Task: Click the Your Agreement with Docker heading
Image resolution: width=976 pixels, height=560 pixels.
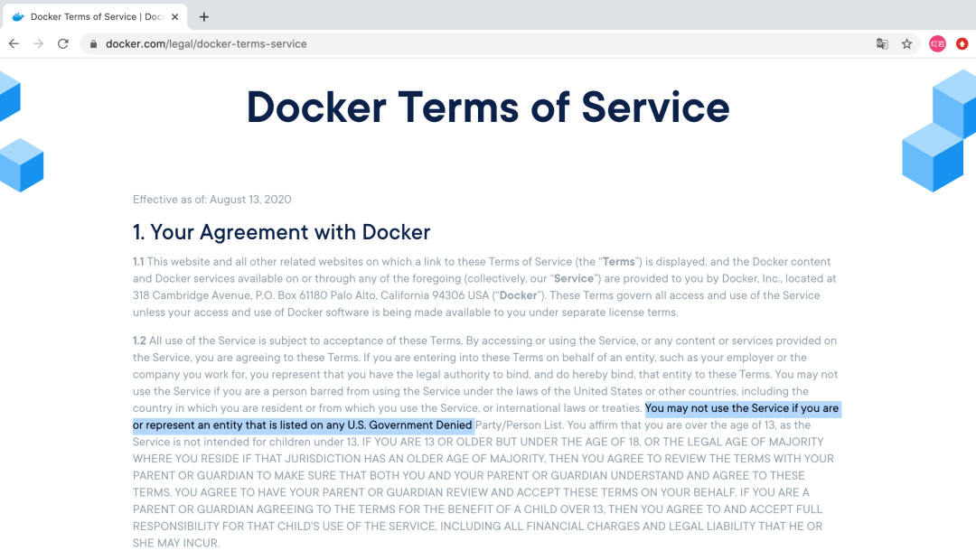Action: coord(281,232)
